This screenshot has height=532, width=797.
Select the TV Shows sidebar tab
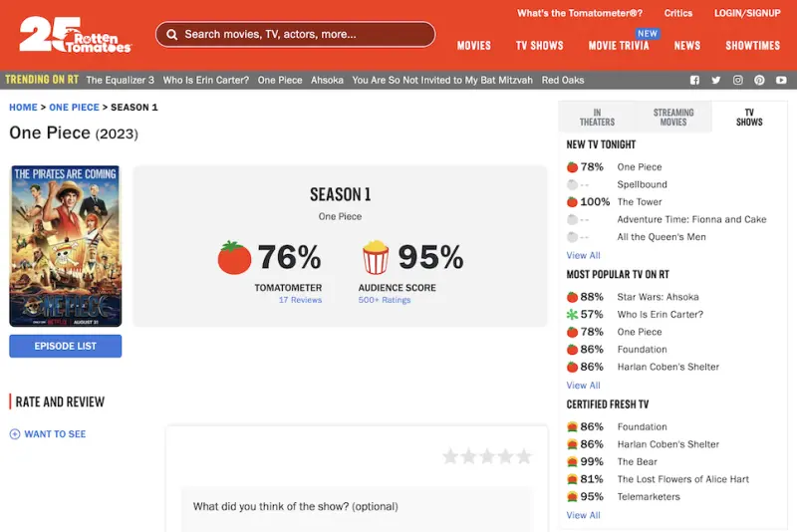pyautogui.click(x=749, y=118)
